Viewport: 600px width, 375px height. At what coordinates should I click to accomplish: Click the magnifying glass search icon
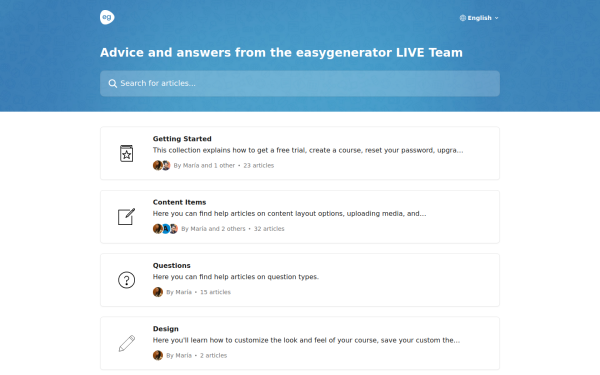pos(112,83)
